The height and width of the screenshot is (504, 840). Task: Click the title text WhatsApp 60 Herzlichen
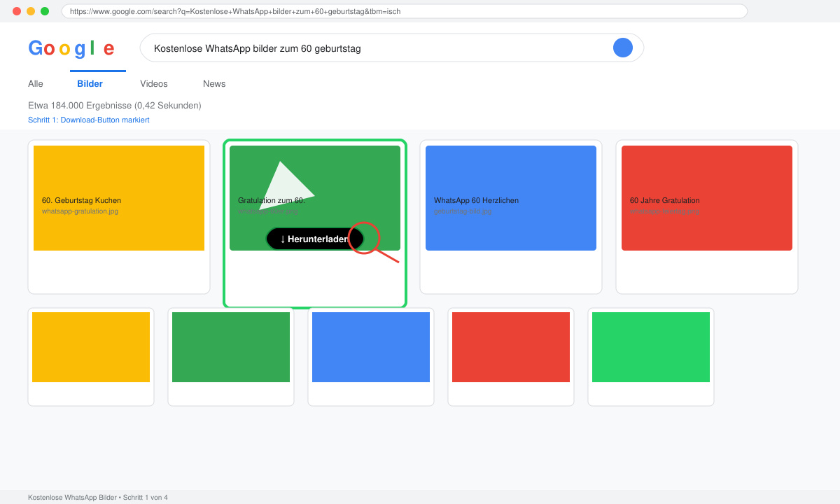click(x=476, y=200)
